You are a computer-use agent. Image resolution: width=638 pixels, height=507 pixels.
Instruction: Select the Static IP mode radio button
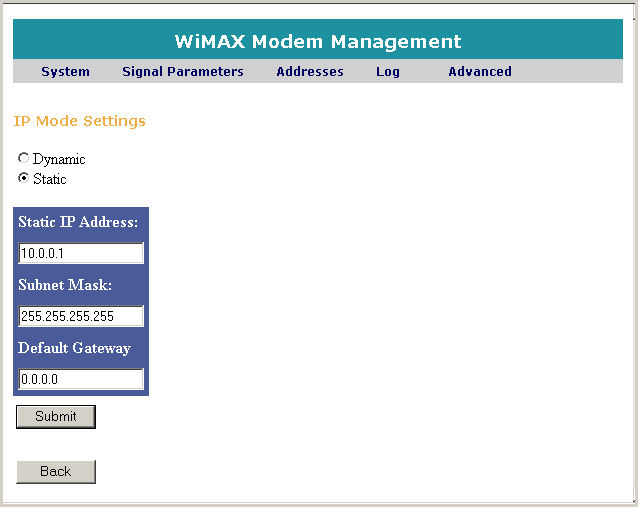[x=24, y=179]
